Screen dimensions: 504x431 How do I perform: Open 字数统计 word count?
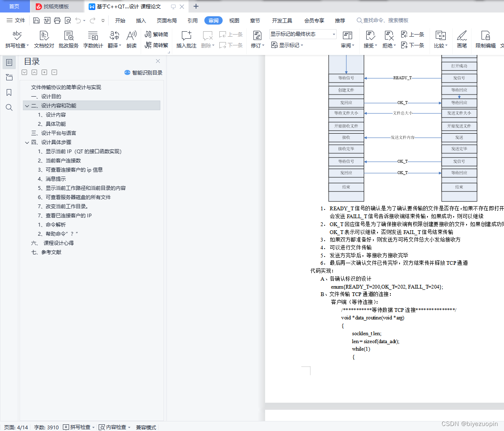(92, 40)
